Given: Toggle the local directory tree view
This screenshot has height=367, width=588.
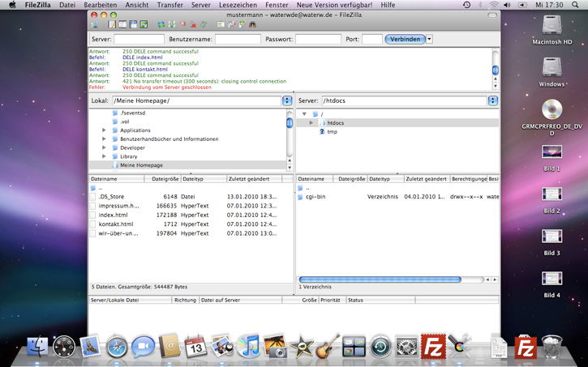Looking at the screenshot, I should (x=122, y=25).
